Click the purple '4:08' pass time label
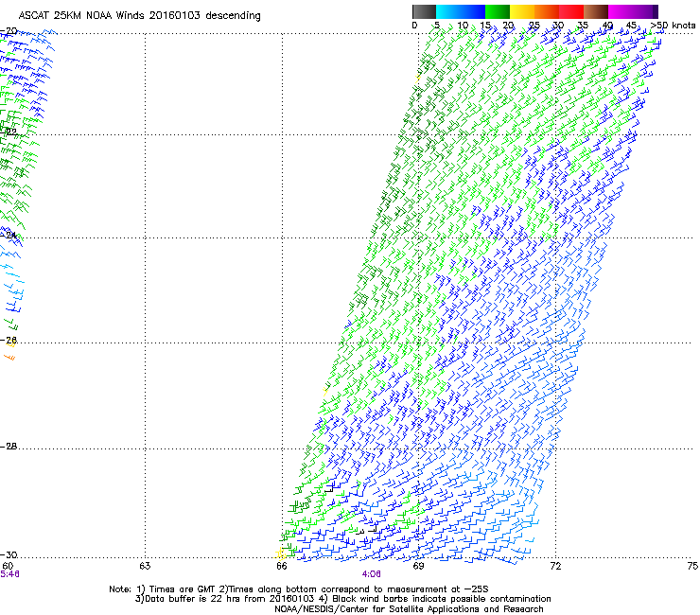The height and width of the screenshot is (615, 700). click(372, 574)
